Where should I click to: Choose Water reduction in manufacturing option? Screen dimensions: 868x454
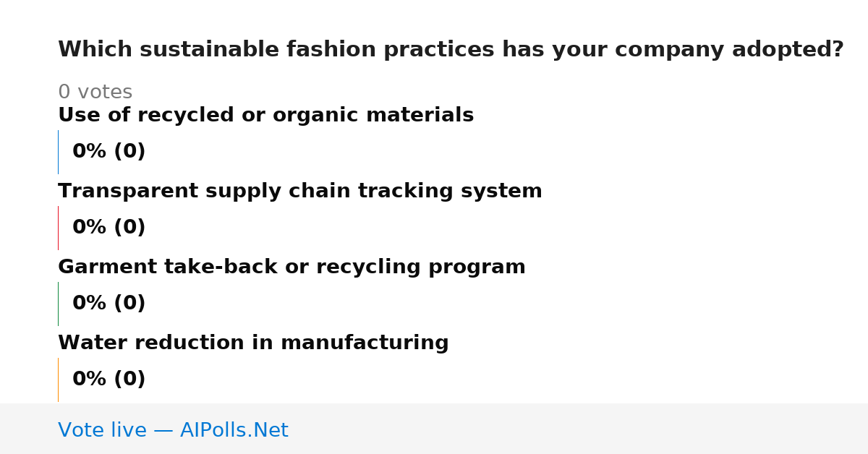pos(253,343)
